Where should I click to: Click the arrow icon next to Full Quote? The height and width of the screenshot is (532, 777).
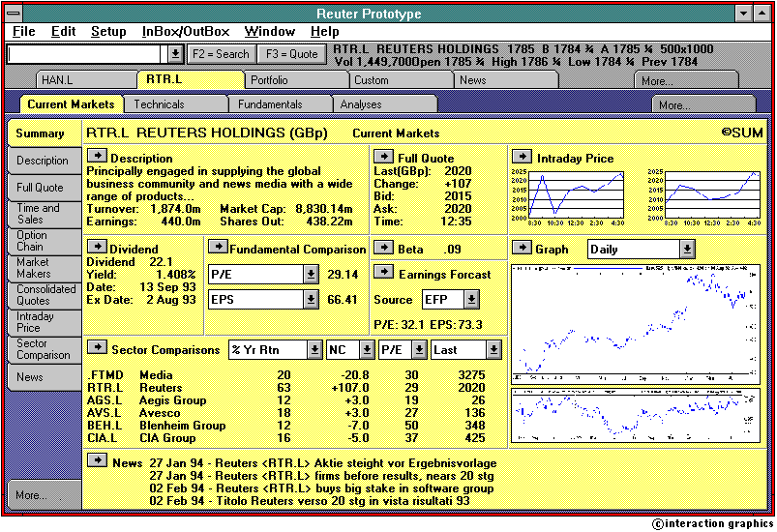pyautogui.click(x=384, y=156)
